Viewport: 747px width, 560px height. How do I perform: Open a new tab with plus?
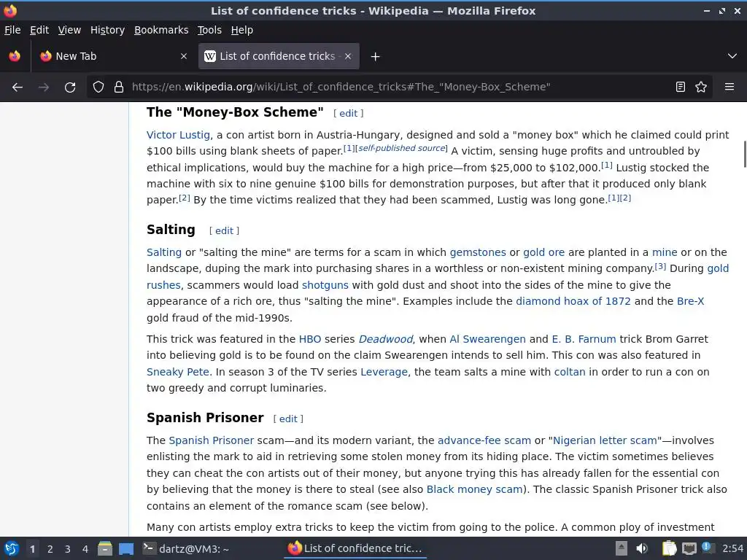tap(376, 57)
